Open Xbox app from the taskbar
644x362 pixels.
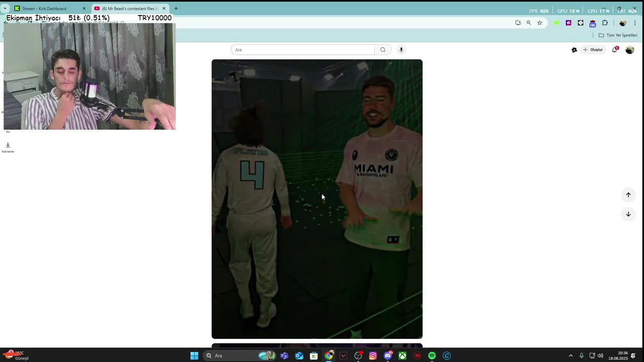point(403,356)
